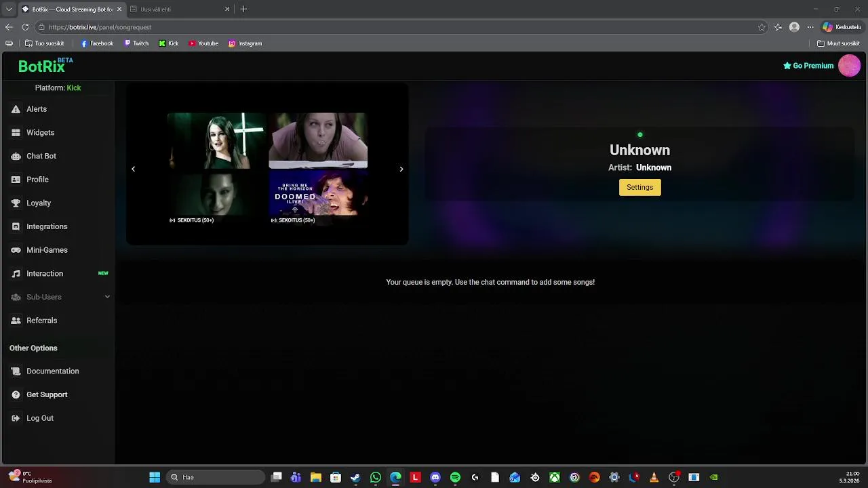The image size is (868, 488).
Task: Expand the Sub-Users chevron
Action: (x=107, y=297)
